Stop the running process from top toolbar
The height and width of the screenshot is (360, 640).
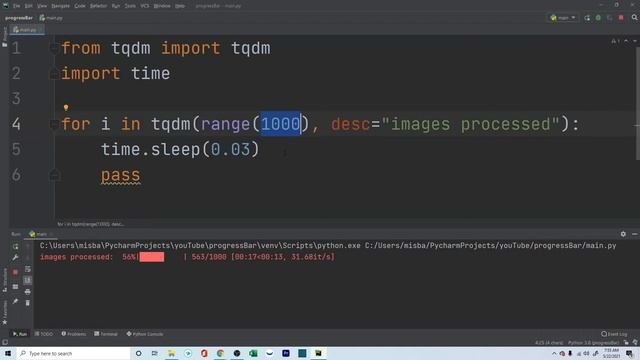[x=621, y=18]
